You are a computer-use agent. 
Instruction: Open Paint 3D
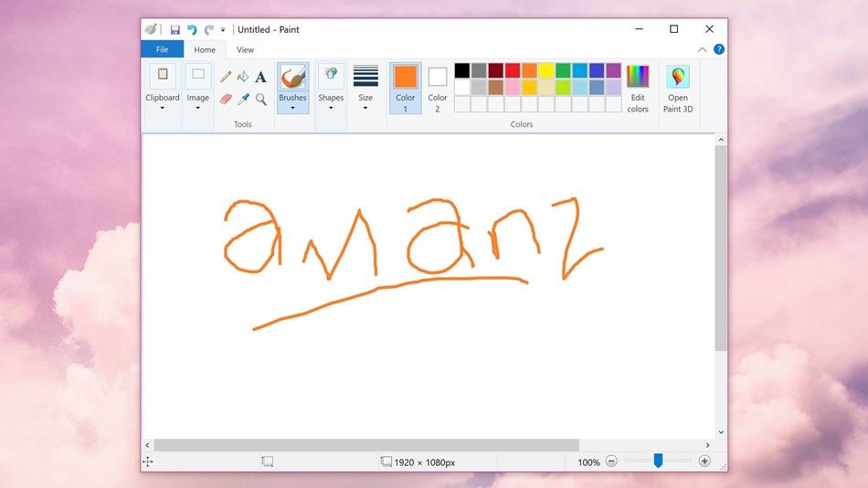[x=678, y=89]
